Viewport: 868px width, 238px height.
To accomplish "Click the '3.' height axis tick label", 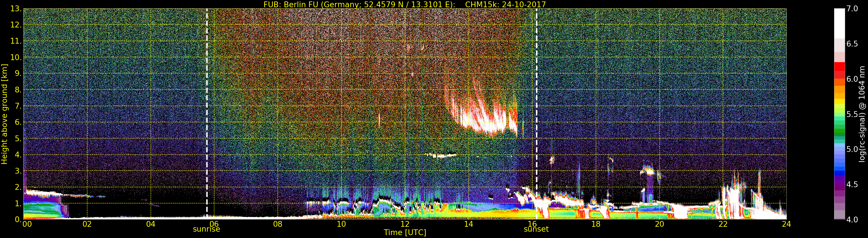I will coord(19,171).
